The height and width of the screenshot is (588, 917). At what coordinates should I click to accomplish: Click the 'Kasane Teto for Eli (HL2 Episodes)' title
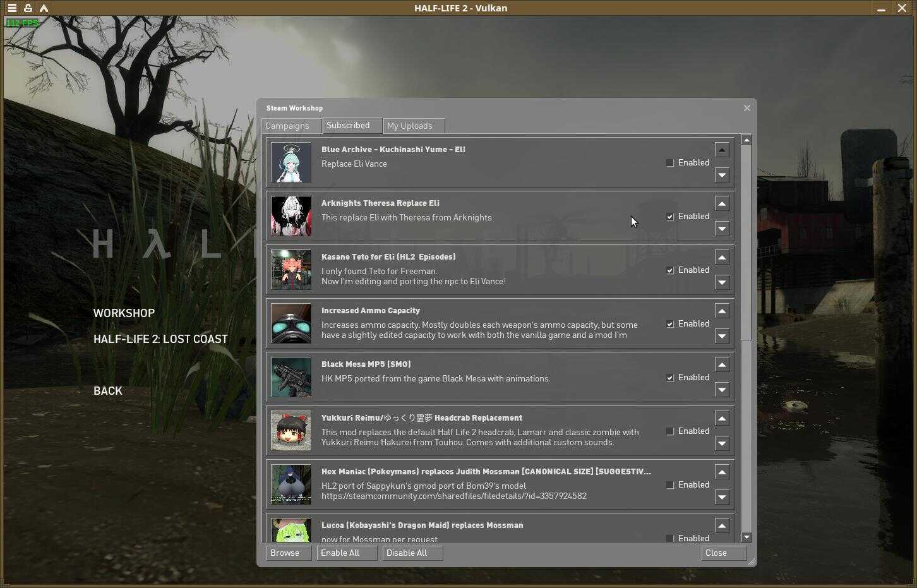click(388, 257)
